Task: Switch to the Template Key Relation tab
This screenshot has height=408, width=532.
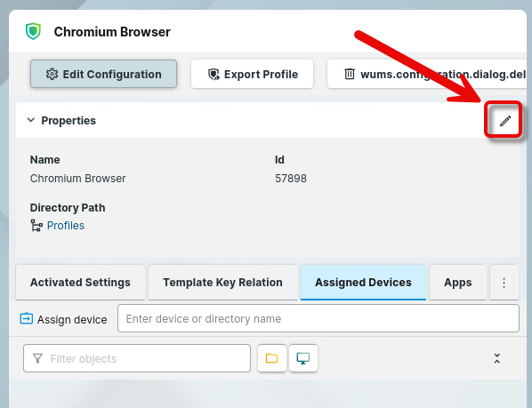Action: click(222, 283)
